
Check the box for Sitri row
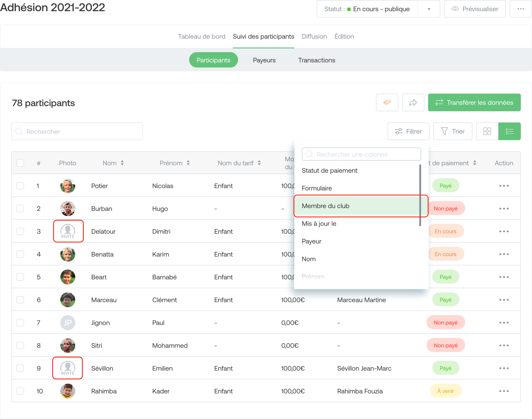click(20, 345)
